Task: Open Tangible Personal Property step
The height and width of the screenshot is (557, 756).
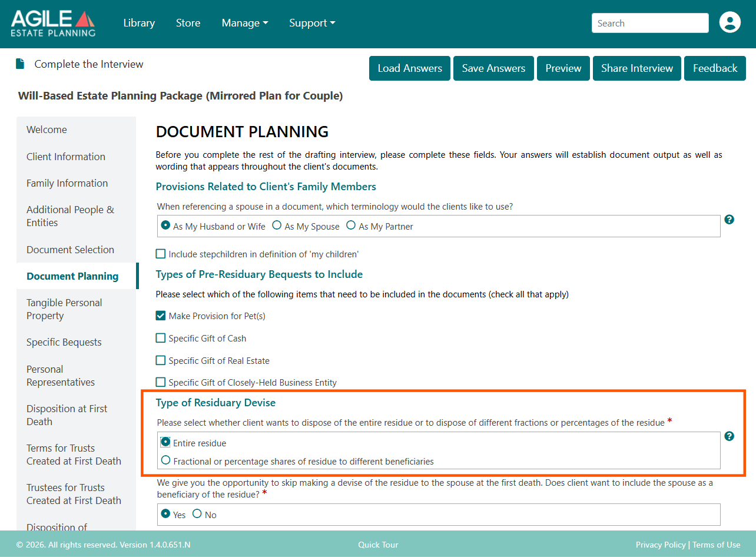Action: point(76,309)
